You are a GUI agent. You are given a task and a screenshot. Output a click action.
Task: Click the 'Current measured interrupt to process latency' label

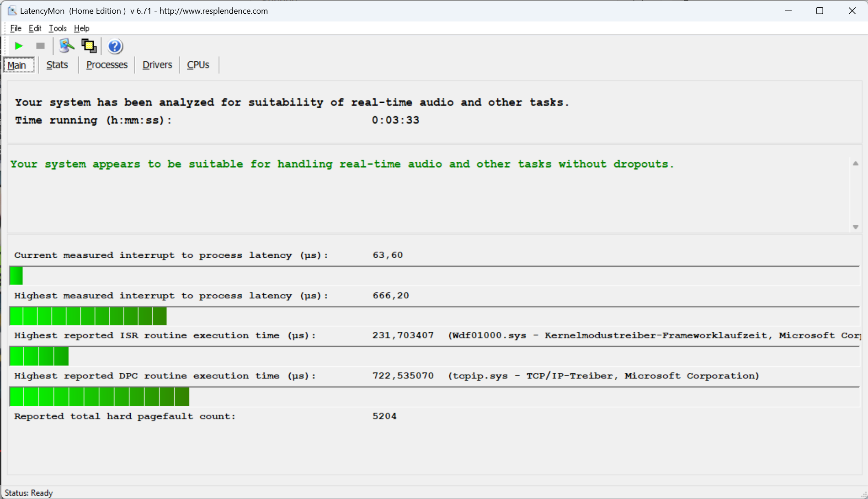(x=171, y=255)
